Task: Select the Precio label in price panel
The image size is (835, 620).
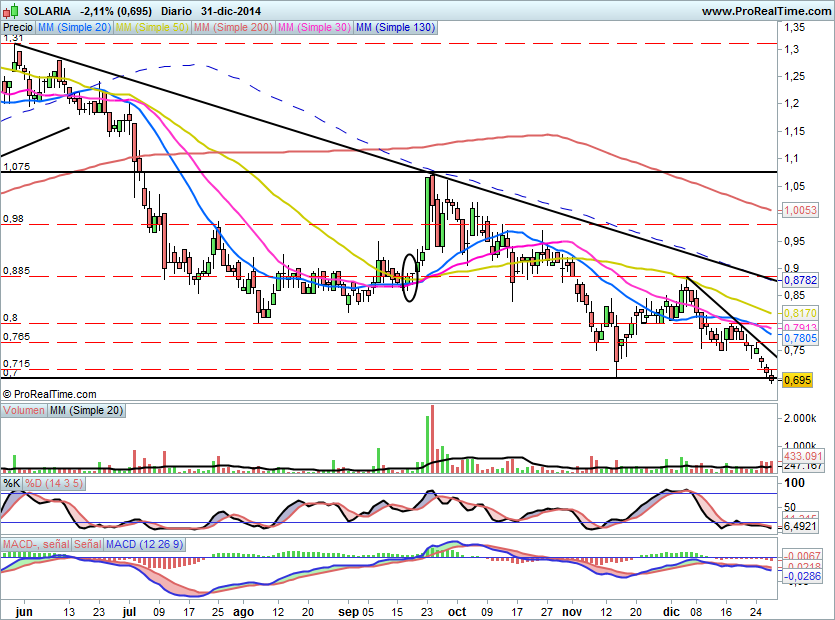Action: coord(17,28)
